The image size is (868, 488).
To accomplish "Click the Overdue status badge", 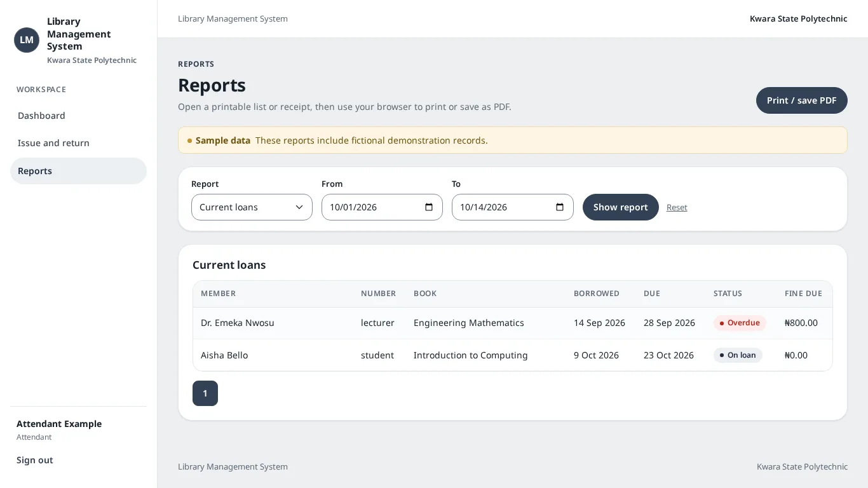I will pyautogui.click(x=740, y=323).
